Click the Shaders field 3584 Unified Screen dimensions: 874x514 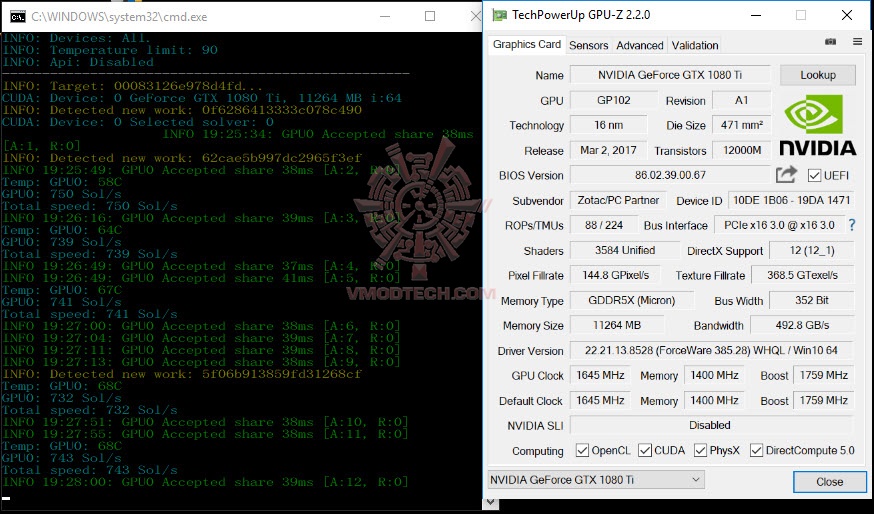coord(625,250)
